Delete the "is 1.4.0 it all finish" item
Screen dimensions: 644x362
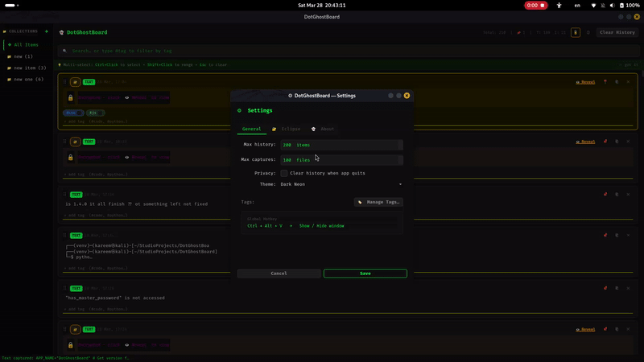628,195
